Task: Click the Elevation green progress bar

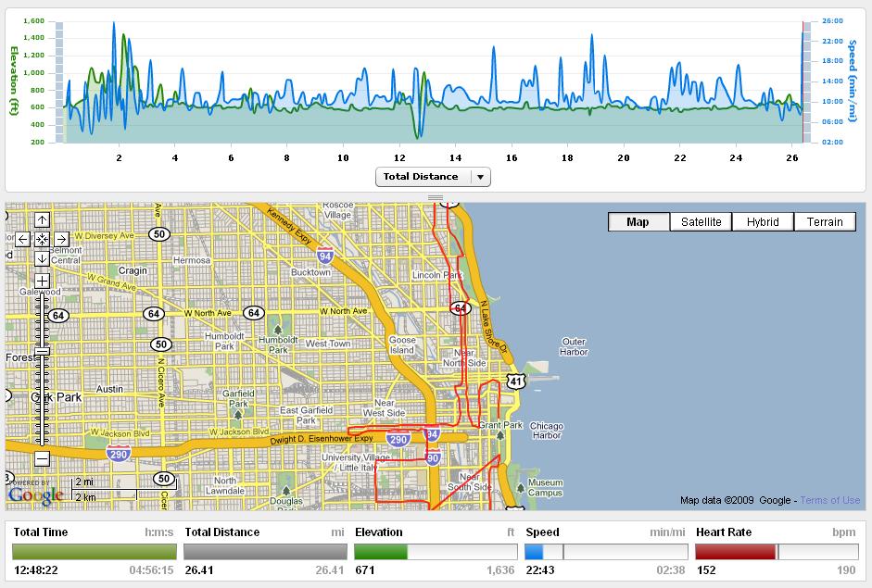Action: [x=381, y=552]
